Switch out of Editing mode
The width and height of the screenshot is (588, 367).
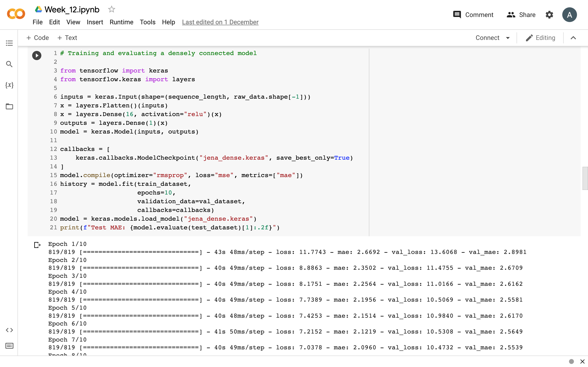[x=540, y=38]
